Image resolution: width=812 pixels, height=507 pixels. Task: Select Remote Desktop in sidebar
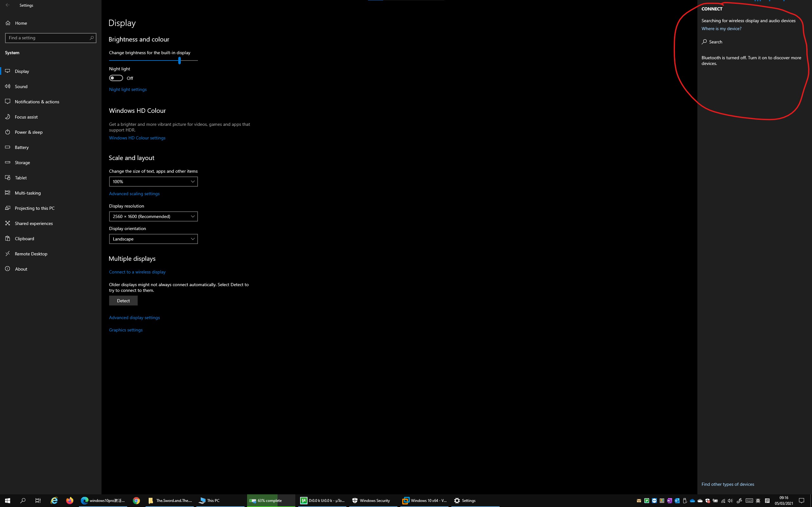click(x=31, y=254)
